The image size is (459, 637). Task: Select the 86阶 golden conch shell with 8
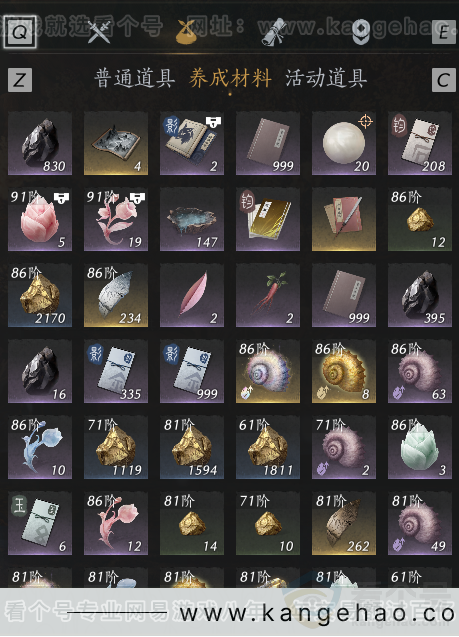click(344, 371)
